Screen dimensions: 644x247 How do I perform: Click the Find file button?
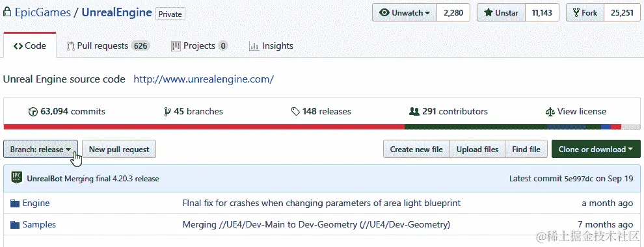point(526,149)
